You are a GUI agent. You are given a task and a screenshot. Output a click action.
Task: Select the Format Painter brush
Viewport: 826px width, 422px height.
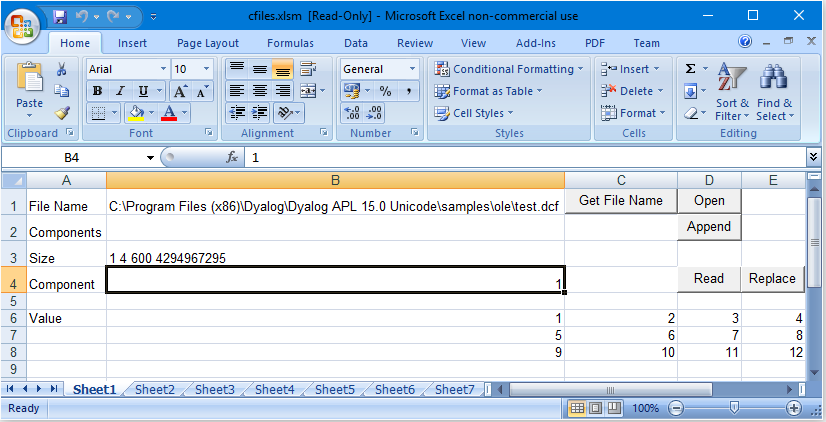[62, 113]
